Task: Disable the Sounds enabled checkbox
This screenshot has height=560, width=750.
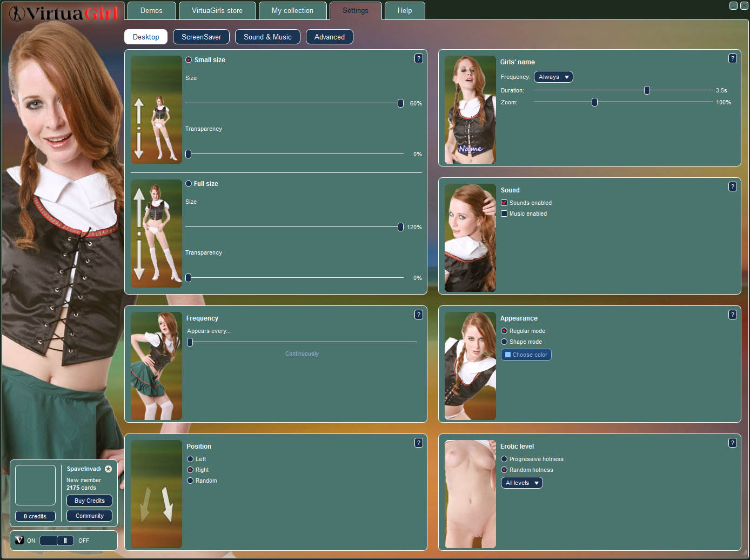Action: tap(504, 203)
